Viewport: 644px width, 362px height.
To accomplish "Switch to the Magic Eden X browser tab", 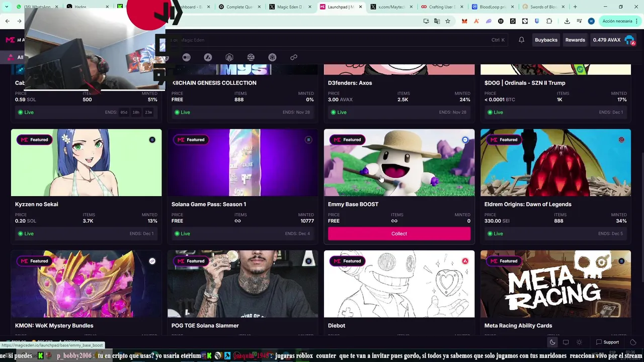I will tap(288, 7).
